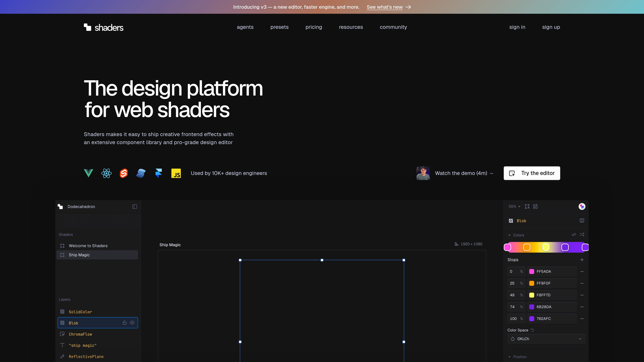Click the JS logo icon

pyautogui.click(x=176, y=173)
